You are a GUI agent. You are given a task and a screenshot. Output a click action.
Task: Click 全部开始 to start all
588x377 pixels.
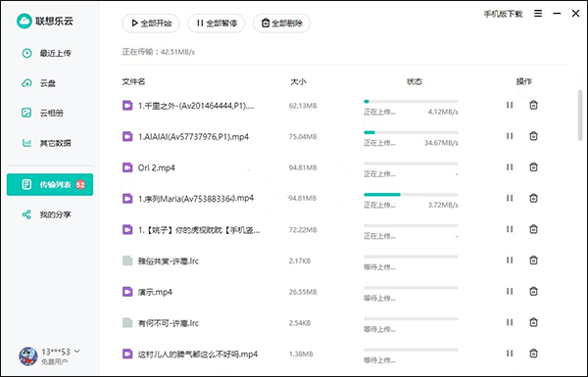tap(151, 24)
